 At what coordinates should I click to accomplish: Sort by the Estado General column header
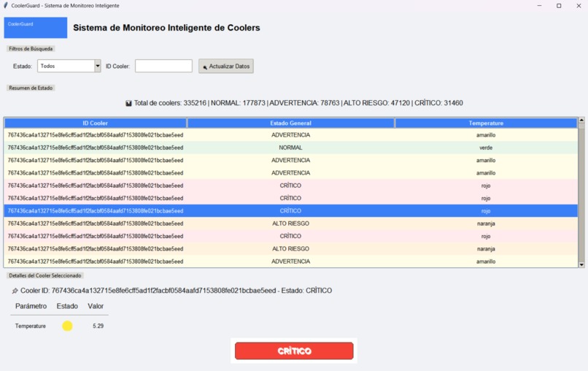tap(290, 123)
